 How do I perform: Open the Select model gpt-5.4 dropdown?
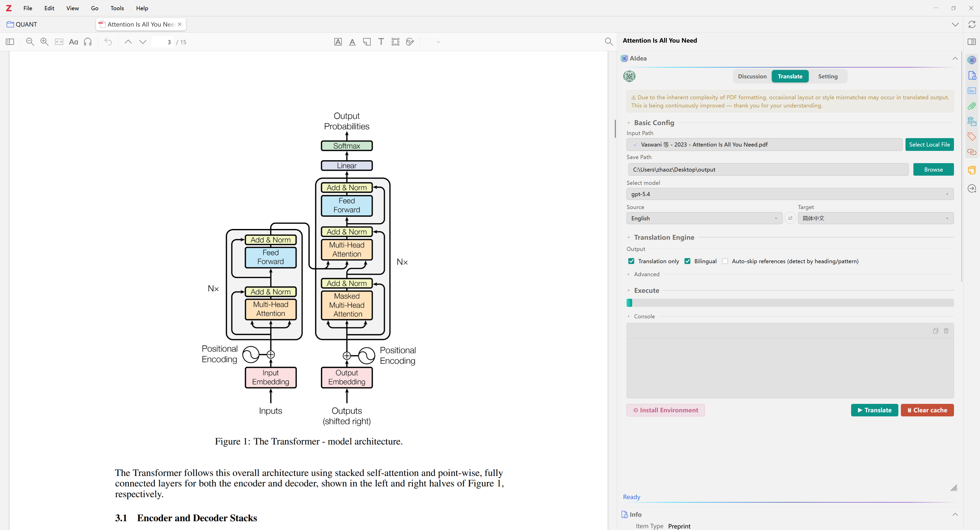(790, 194)
